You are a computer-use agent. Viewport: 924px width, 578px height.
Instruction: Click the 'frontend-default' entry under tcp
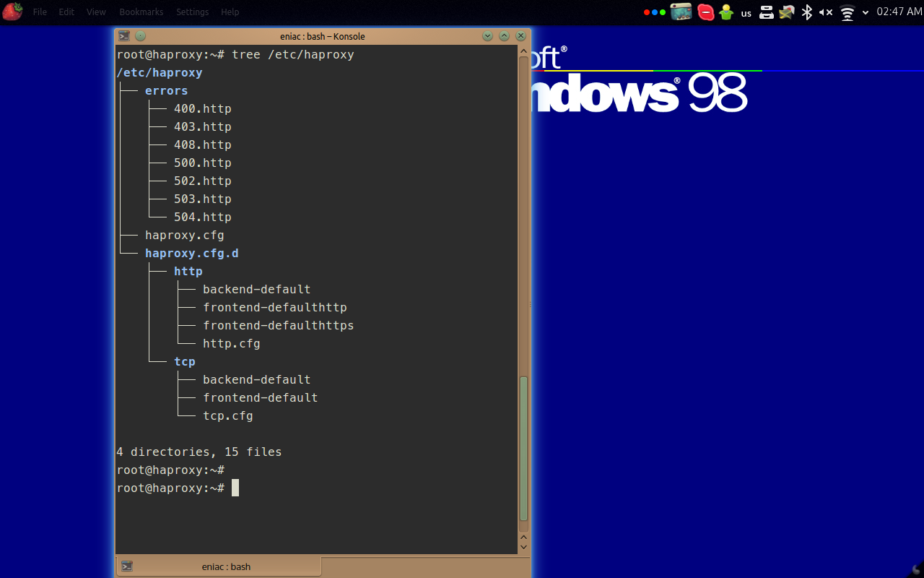[261, 397]
